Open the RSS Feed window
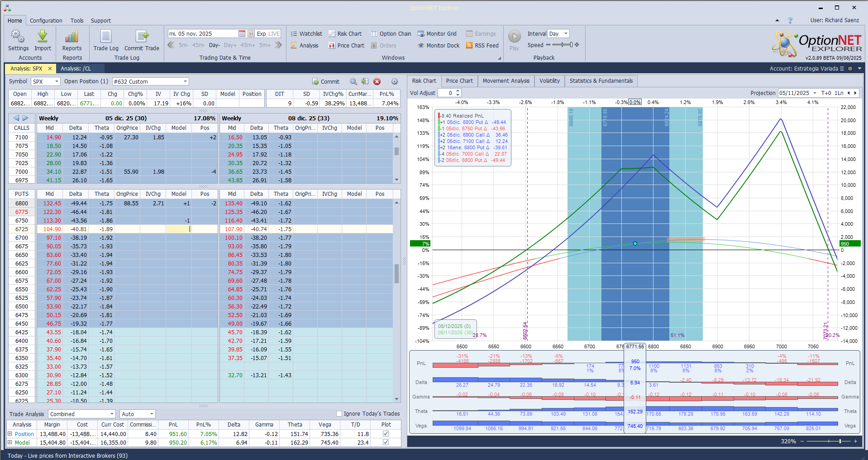Screen dimensions: 868x460 482,45
